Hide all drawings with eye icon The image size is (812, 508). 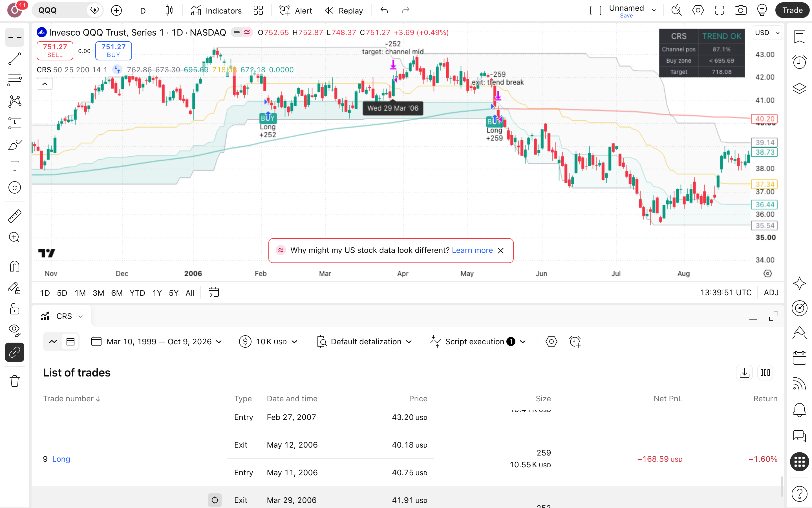click(15, 330)
